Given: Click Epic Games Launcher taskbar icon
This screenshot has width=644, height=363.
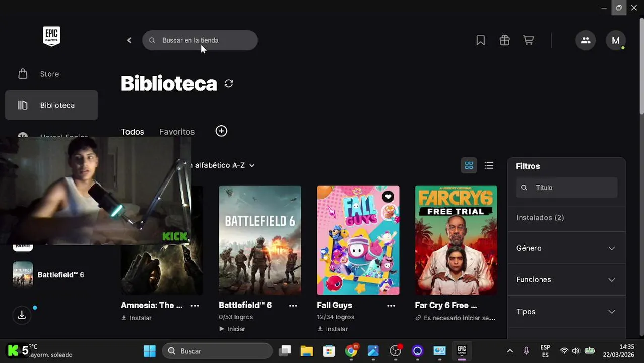Looking at the screenshot, I should point(462,351).
